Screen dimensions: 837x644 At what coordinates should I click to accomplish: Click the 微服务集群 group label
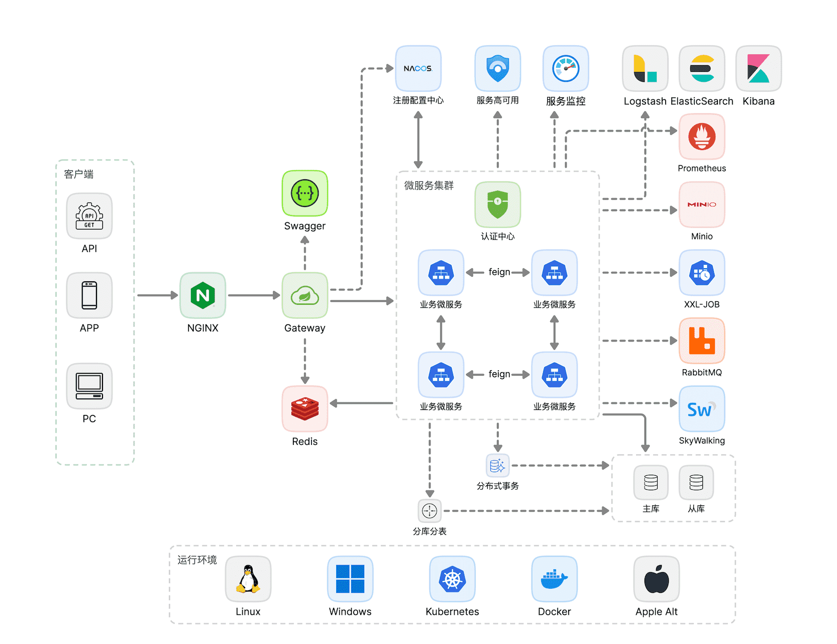[x=429, y=186]
